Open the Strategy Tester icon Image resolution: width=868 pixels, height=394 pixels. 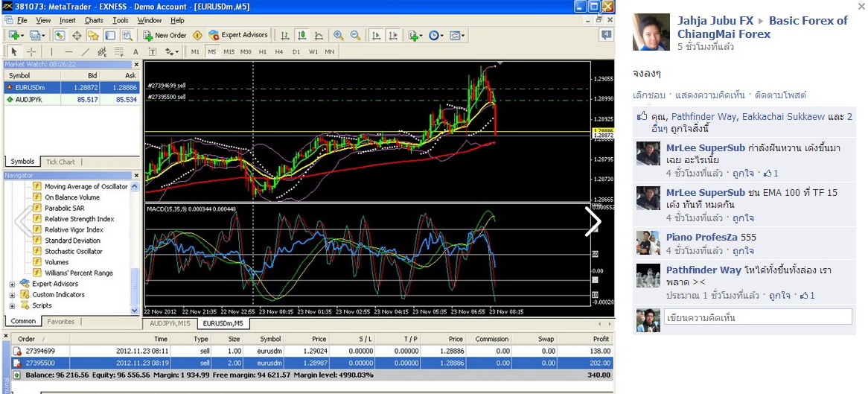127,35
